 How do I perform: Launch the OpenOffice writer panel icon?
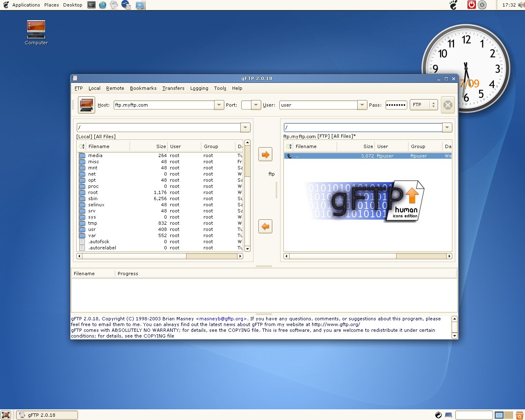click(x=126, y=5)
